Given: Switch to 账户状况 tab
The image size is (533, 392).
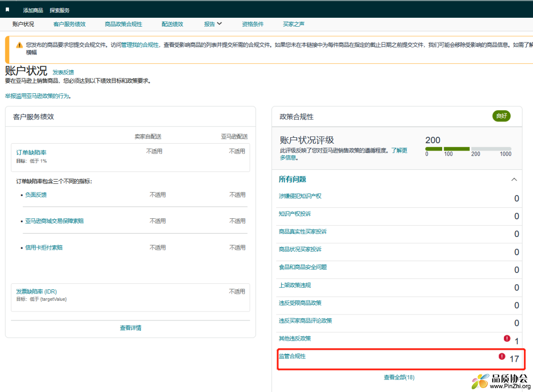Looking at the screenshot, I should point(23,24).
